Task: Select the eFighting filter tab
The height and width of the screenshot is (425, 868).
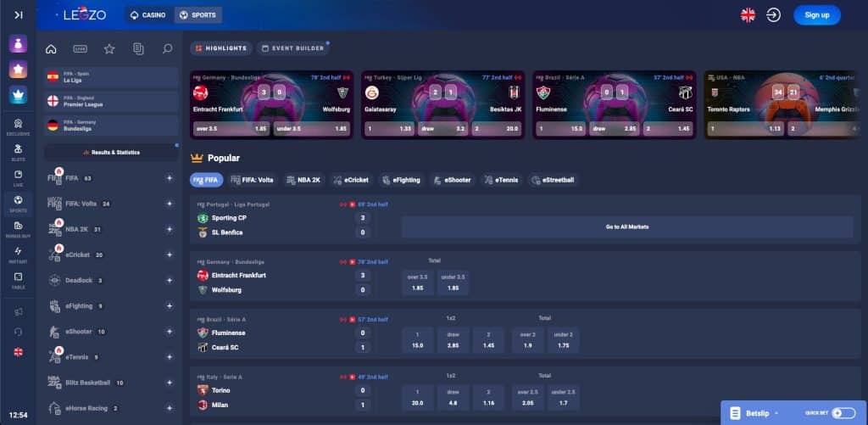Action: coord(401,180)
